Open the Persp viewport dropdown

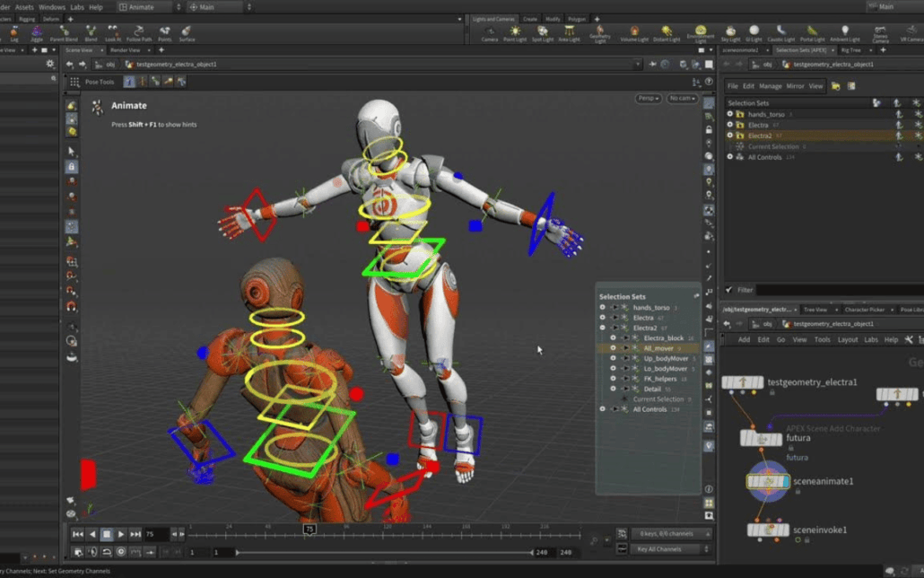pos(648,98)
